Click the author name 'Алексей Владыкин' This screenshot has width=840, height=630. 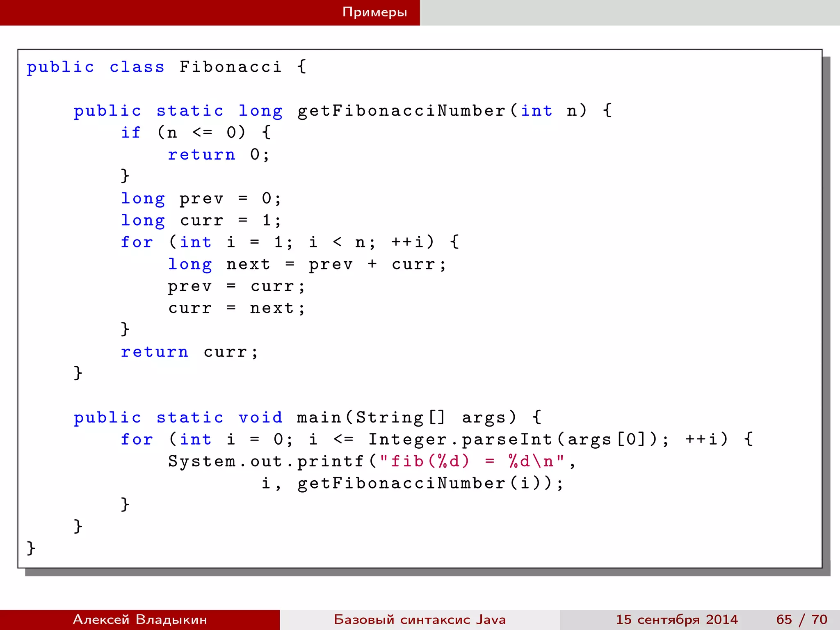[140, 619]
